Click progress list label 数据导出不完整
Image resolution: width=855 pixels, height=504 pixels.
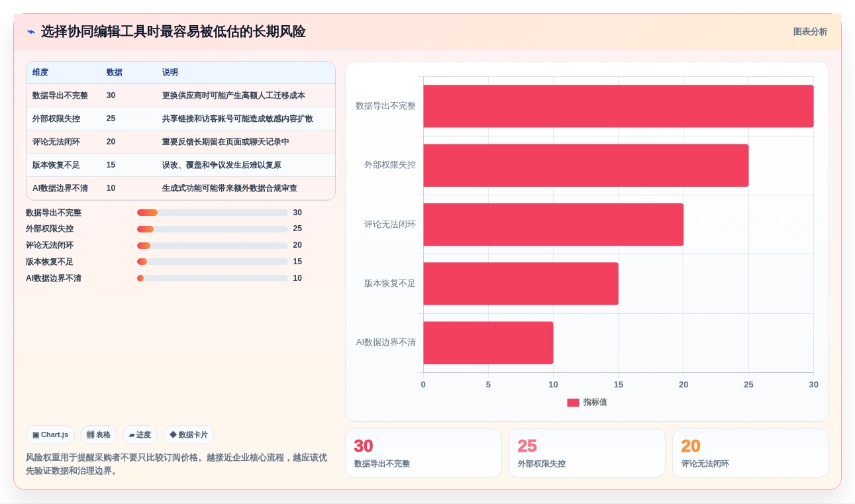click(54, 213)
